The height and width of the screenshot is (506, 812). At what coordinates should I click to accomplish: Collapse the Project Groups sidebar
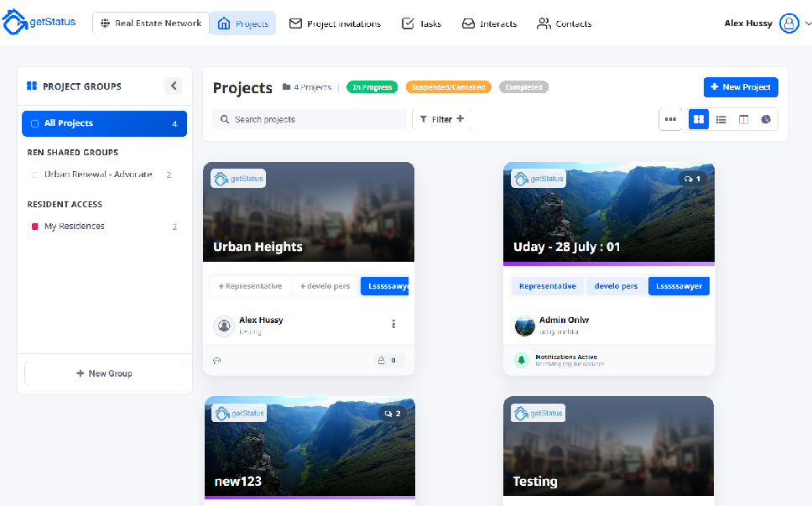[174, 86]
